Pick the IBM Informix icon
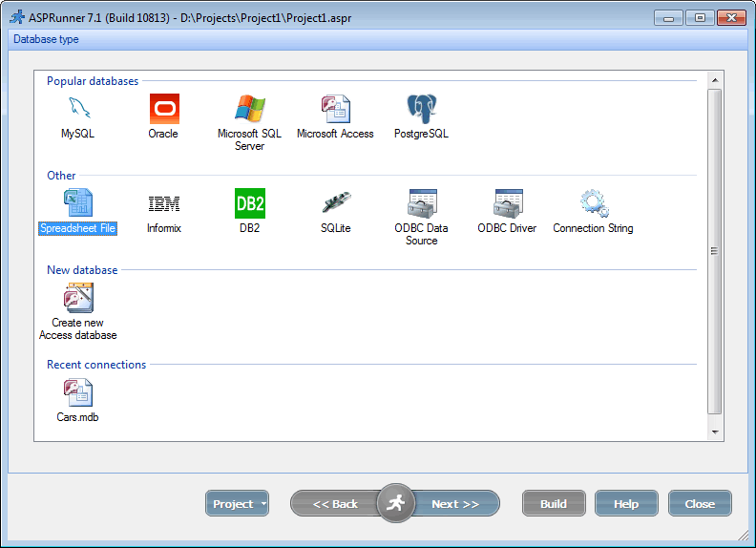 click(x=163, y=203)
